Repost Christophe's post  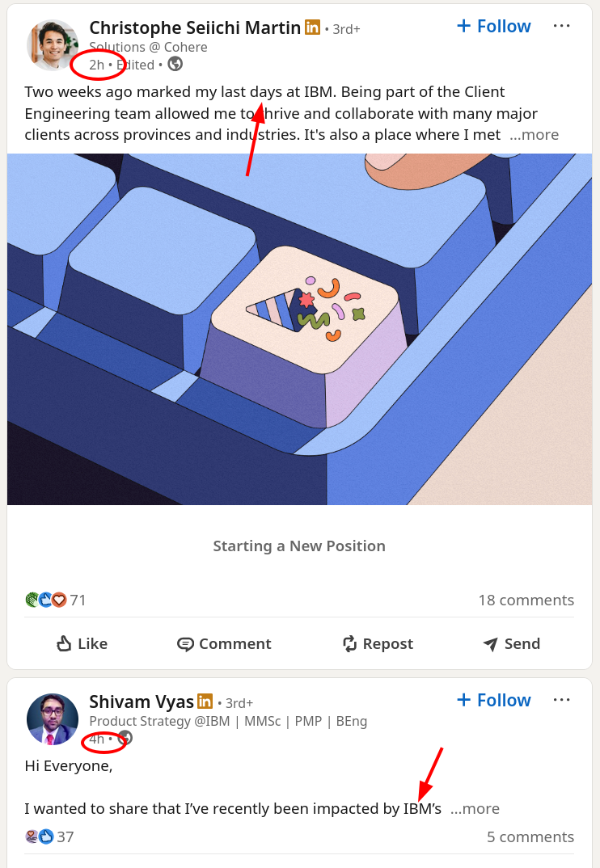pyautogui.click(x=378, y=643)
